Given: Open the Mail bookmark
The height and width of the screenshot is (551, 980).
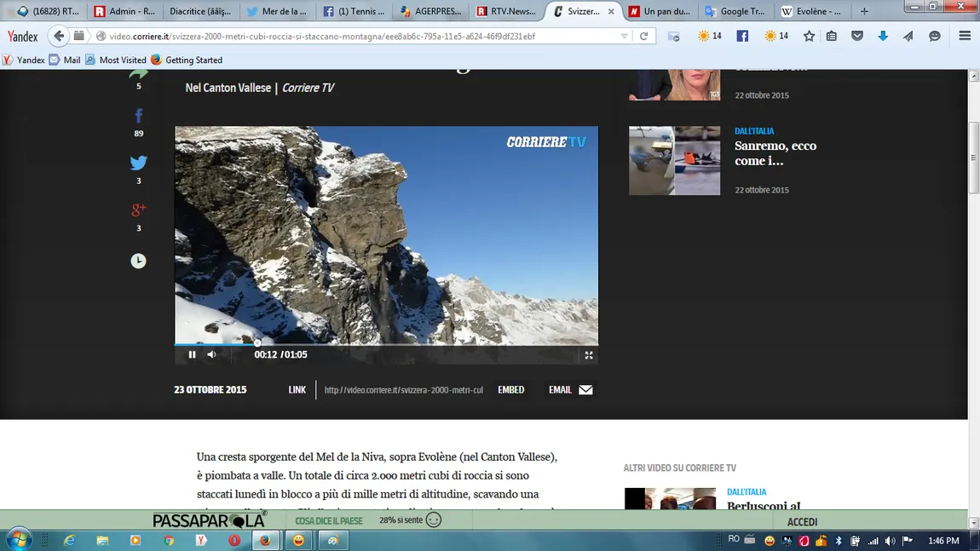Looking at the screenshot, I should [65, 60].
